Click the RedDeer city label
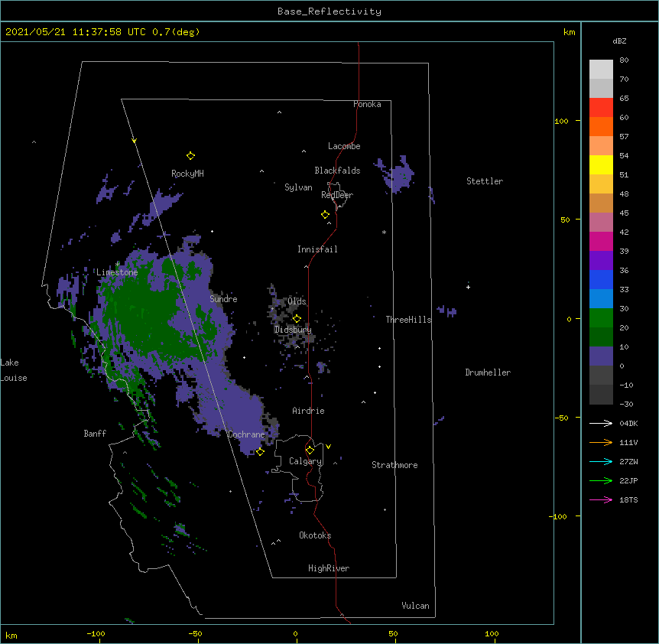 (337, 195)
